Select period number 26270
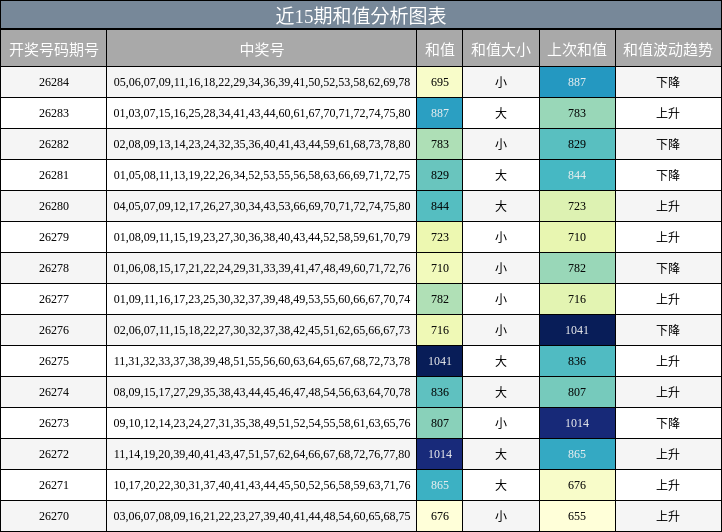The image size is (722, 532). coord(54,516)
